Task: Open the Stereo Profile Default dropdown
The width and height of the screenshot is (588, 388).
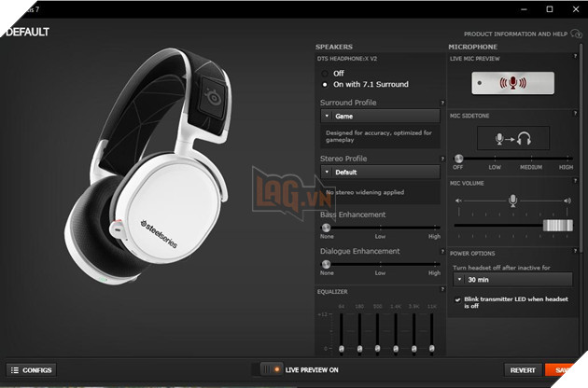Action: click(x=380, y=173)
